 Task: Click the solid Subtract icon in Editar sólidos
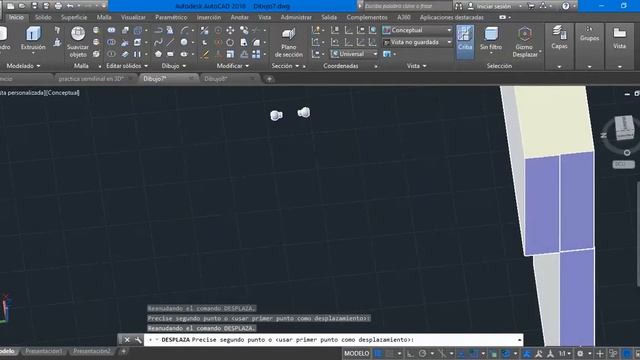[x=111, y=42]
